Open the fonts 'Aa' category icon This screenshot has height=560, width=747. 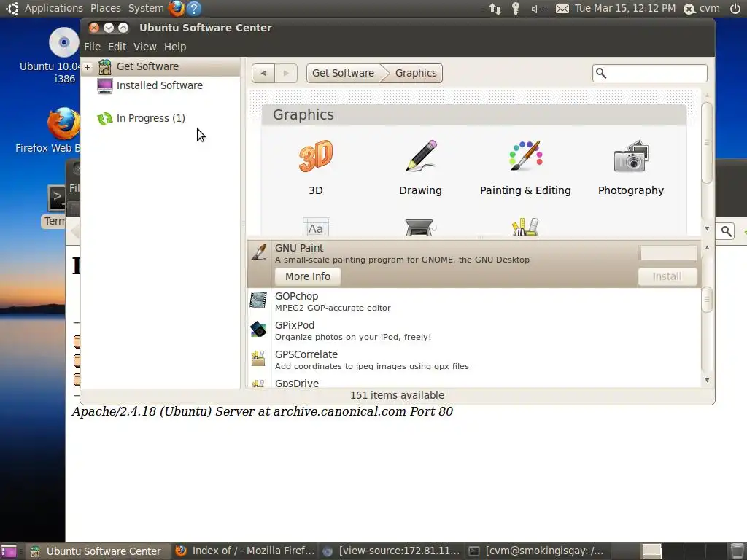(315, 227)
